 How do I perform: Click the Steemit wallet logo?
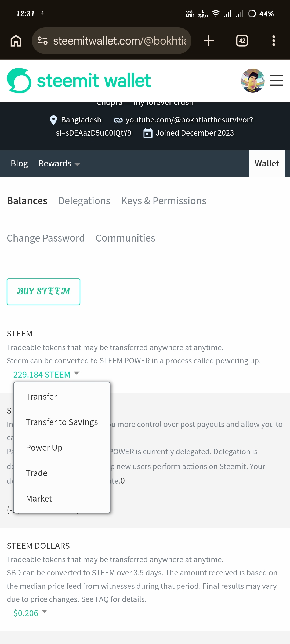pos(79,81)
